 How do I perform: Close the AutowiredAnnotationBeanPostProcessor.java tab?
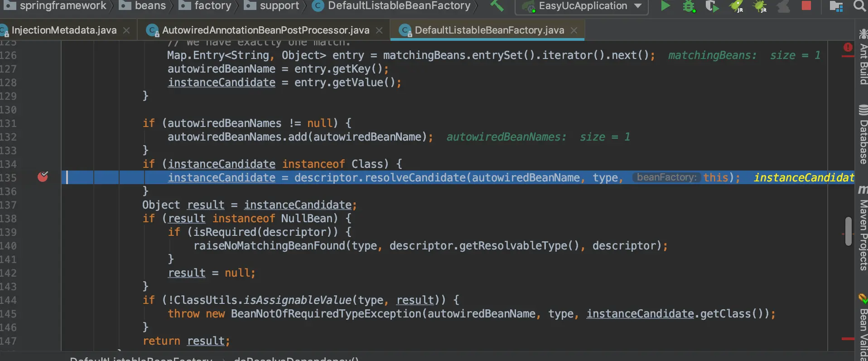pos(379,30)
